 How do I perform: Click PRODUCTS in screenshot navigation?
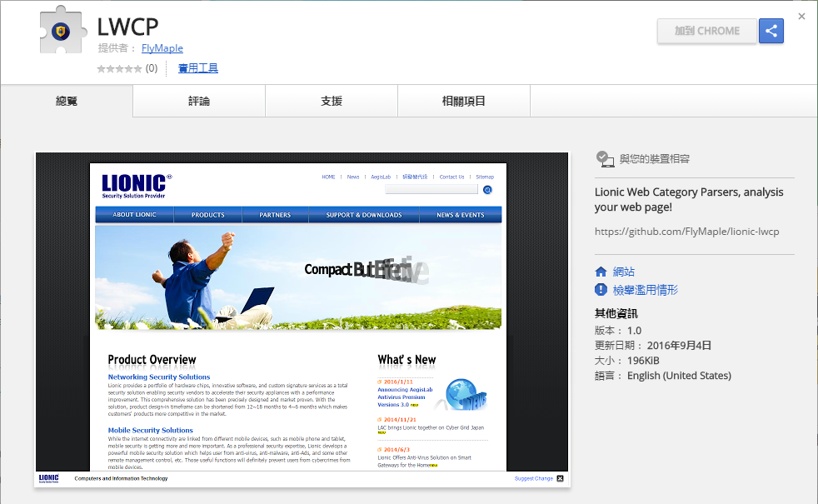(207, 214)
